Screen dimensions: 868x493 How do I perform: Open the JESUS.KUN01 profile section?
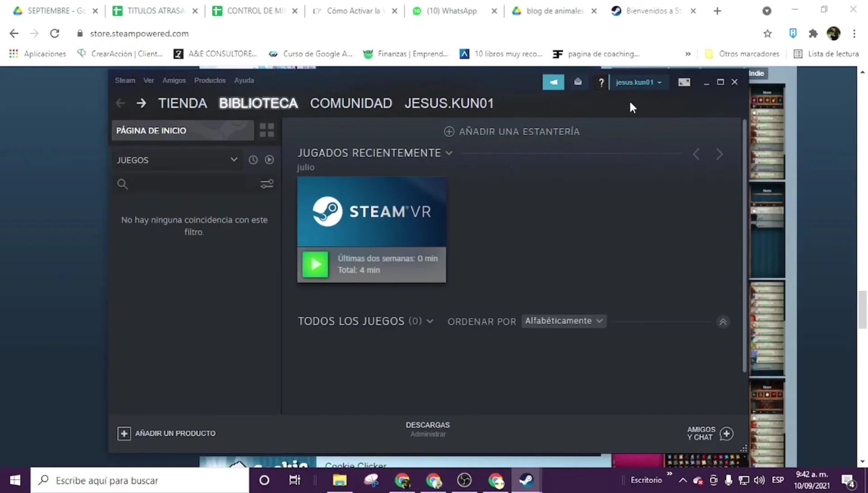(449, 103)
